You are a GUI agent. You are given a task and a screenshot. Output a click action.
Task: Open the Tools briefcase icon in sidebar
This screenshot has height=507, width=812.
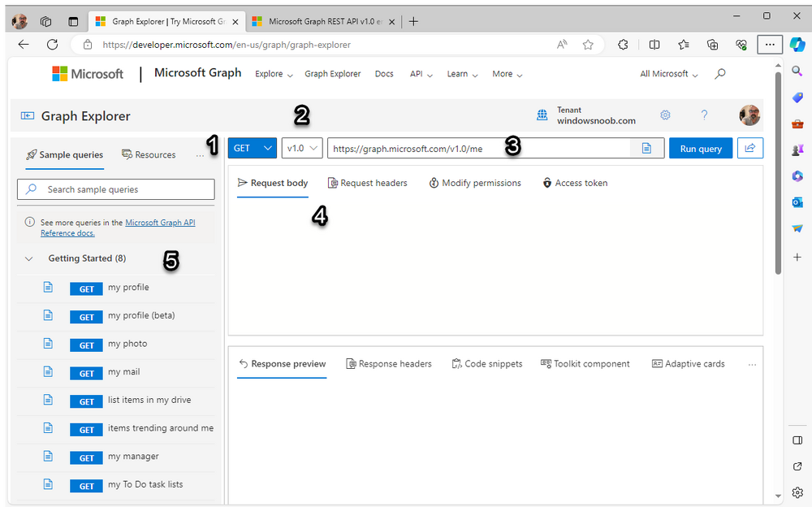(797, 123)
